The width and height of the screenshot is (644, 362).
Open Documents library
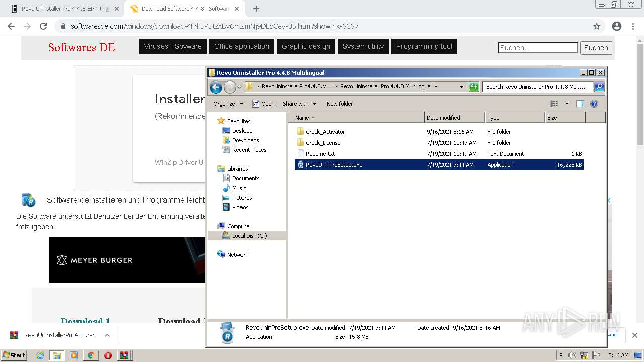[x=246, y=178]
